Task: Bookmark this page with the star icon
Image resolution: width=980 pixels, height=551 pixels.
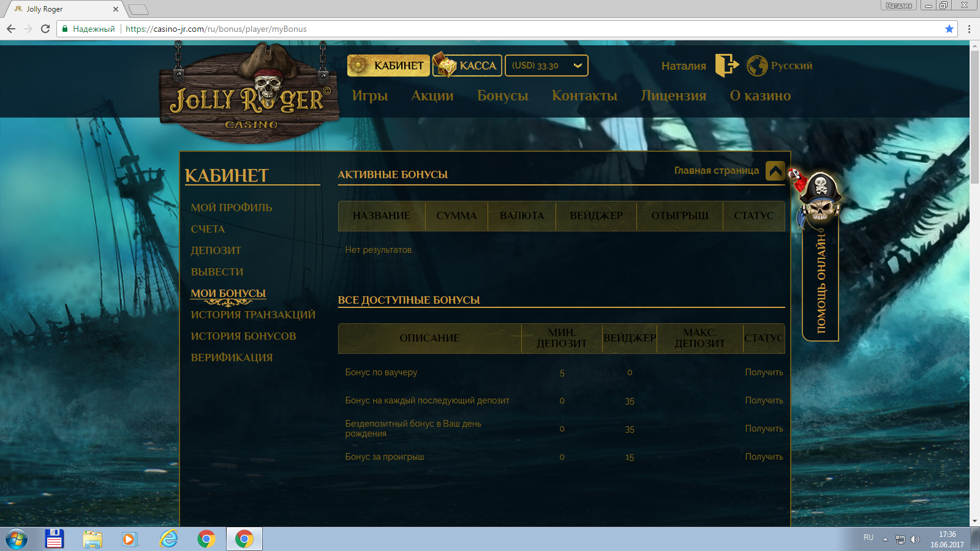Action: click(949, 29)
